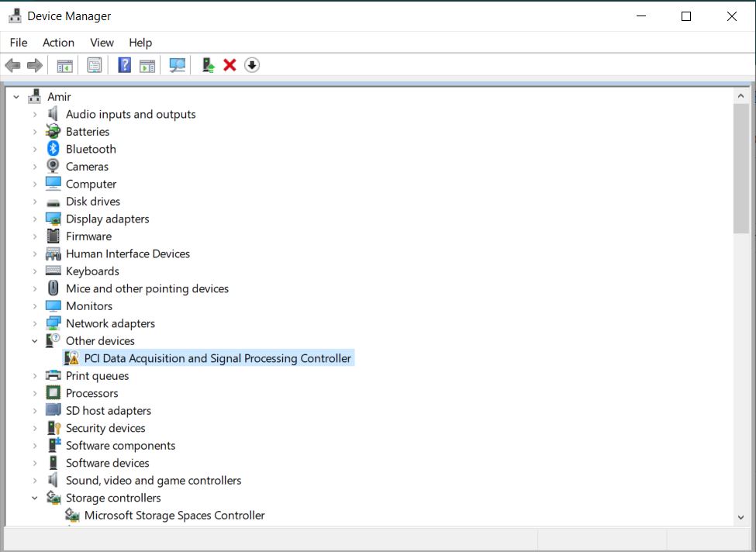The height and width of the screenshot is (552, 756).
Task: Click the Help toolbar icon with question mark
Action: tap(124, 65)
